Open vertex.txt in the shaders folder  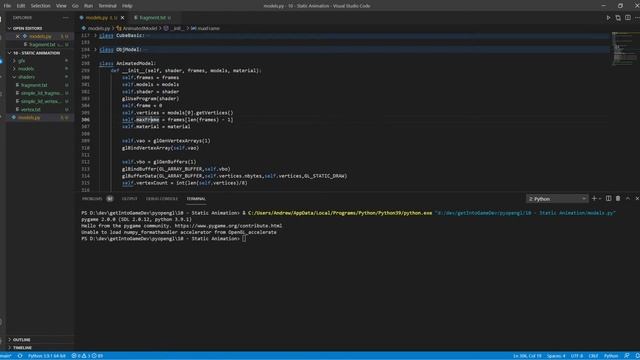pyautogui.click(x=31, y=109)
